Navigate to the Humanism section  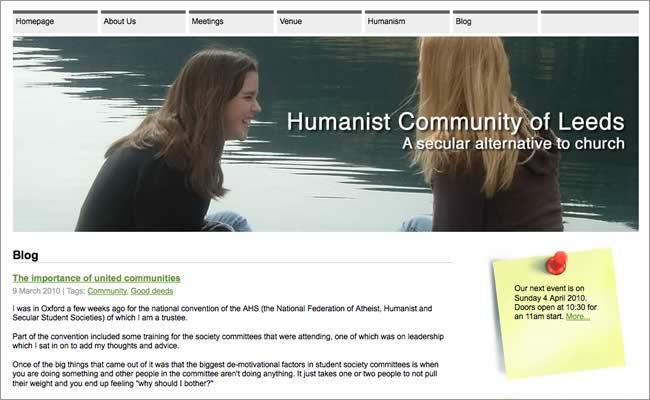point(406,21)
